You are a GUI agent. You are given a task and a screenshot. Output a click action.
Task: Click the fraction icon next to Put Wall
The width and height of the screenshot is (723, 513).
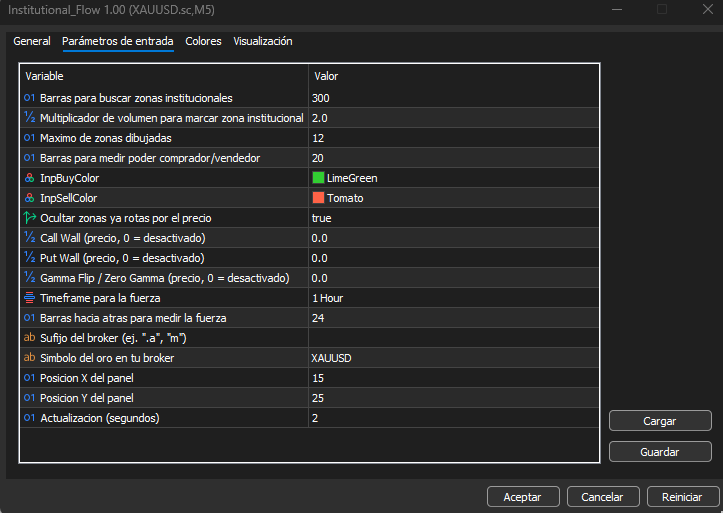30,257
